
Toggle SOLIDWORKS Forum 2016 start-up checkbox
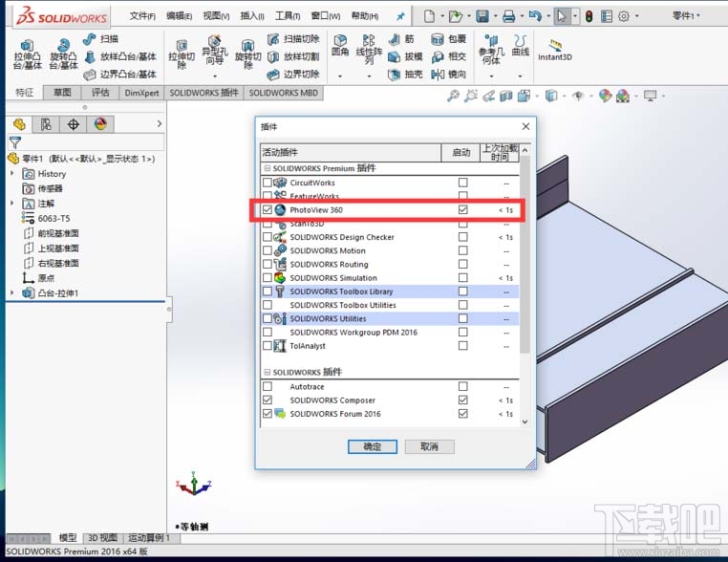tap(463, 413)
